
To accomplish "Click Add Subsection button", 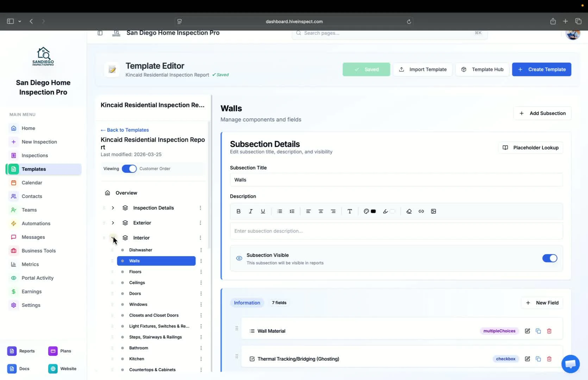I will pyautogui.click(x=542, y=113).
